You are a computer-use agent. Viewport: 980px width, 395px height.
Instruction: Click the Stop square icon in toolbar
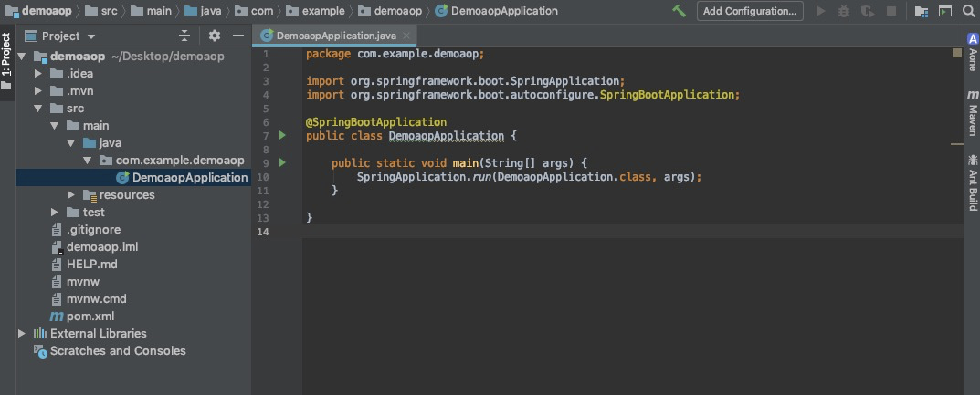(x=890, y=11)
